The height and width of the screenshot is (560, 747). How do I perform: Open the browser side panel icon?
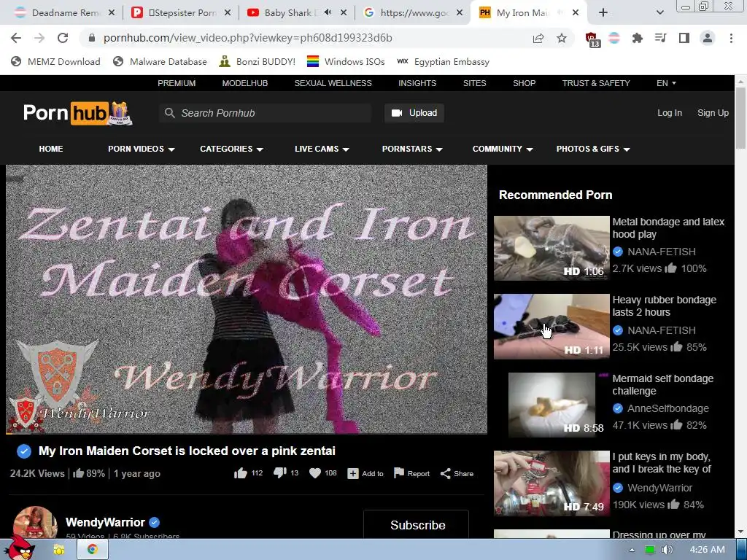coord(684,38)
